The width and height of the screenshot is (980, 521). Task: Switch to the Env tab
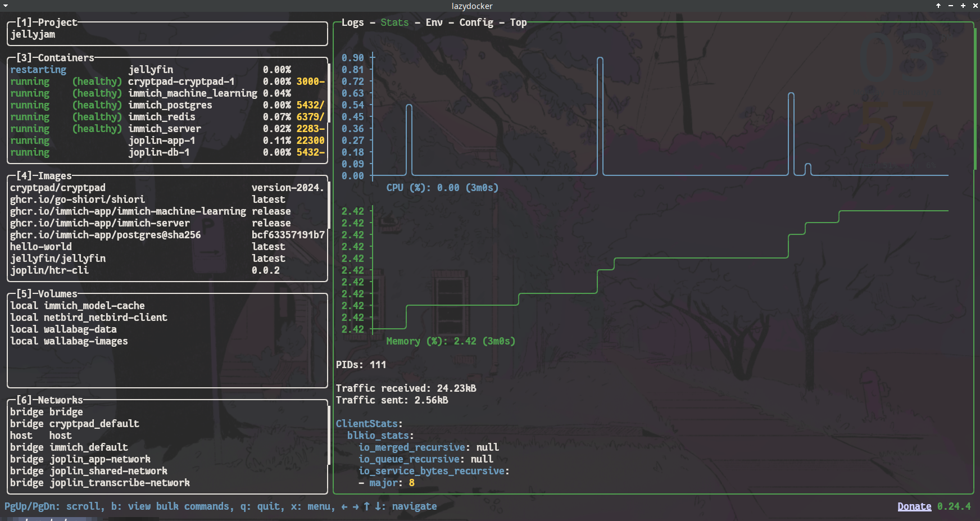(434, 22)
